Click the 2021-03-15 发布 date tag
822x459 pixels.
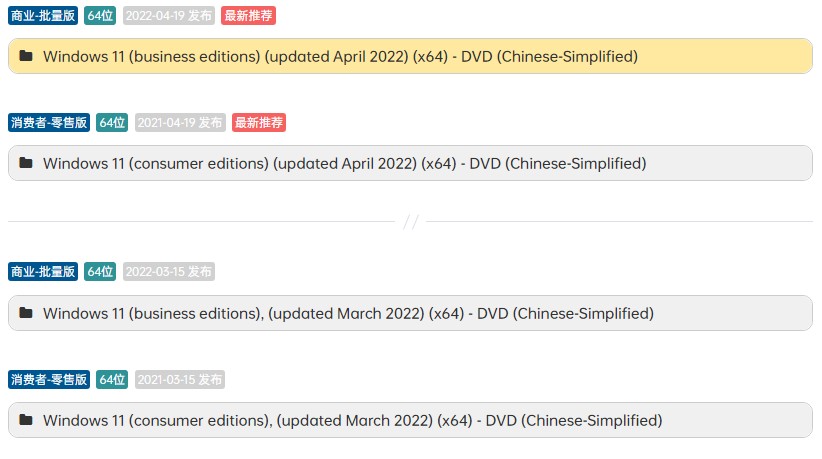pyautogui.click(x=180, y=380)
